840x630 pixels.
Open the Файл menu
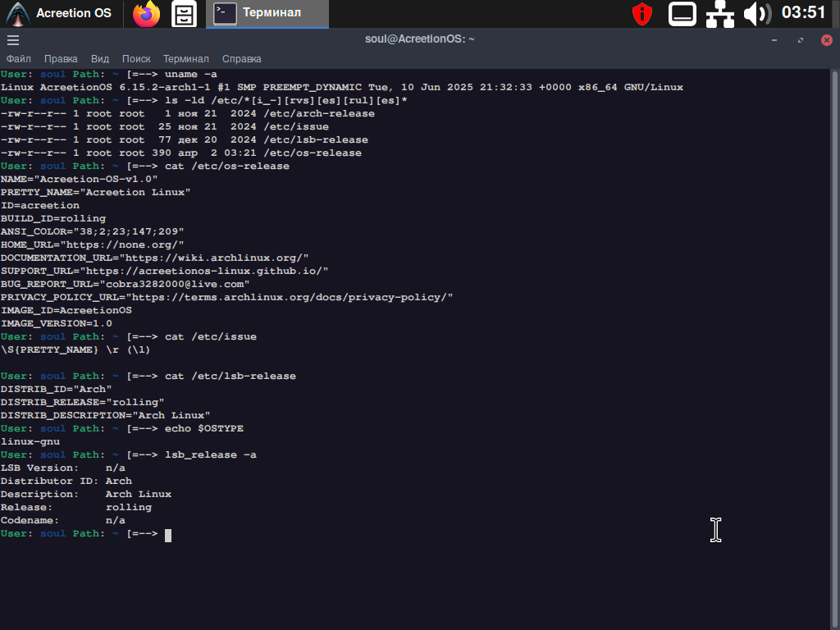click(19, 59)
